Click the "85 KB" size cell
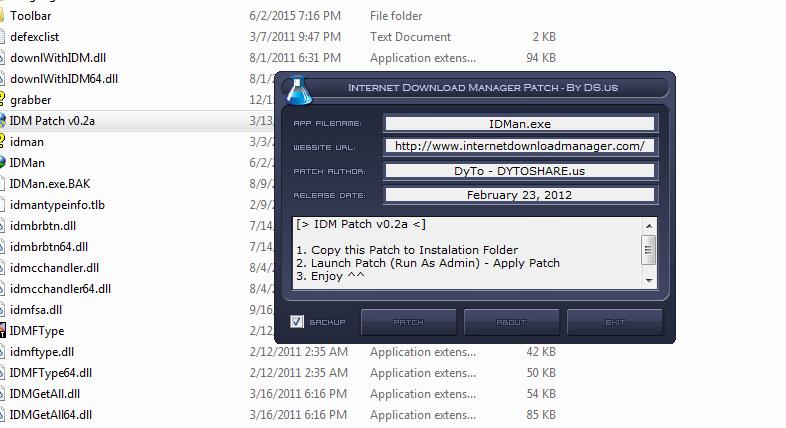This screenshot has height=428, width=786. point(541,415)
